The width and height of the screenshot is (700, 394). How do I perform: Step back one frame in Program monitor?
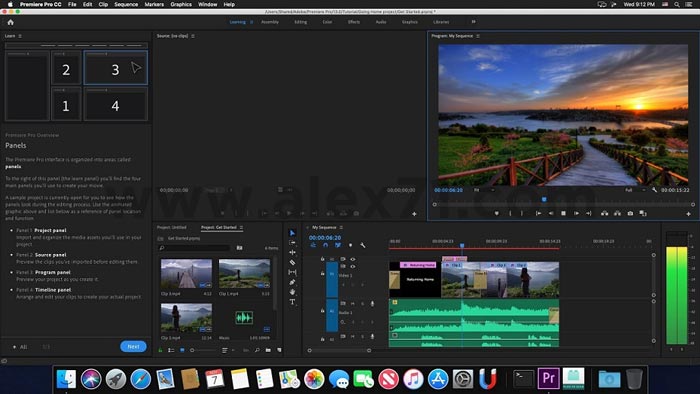coord(551,213)
